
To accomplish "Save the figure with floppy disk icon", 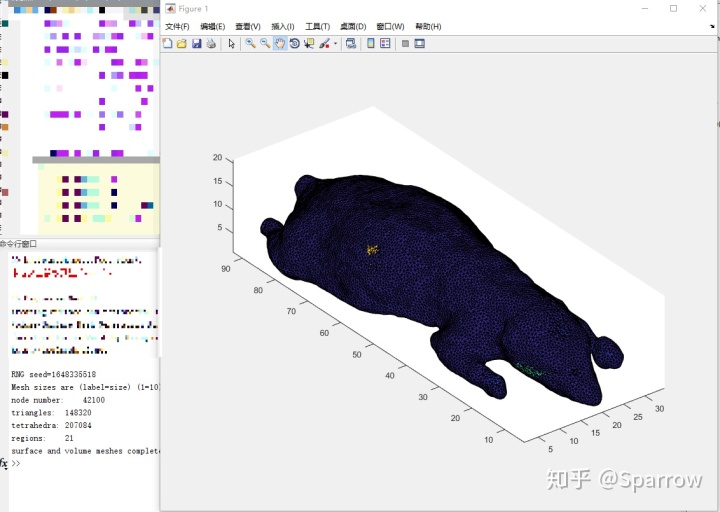I will pos(197,44).
